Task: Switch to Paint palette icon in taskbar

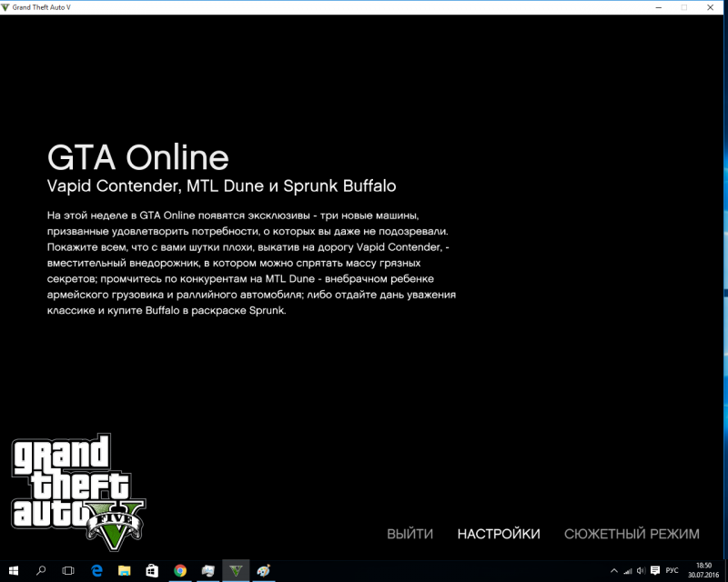Action: point(264,571)
